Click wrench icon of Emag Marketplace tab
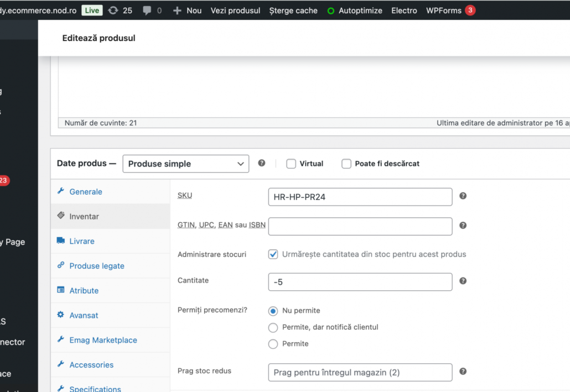This screenshot has width=570, height=392. (x=61, y=339)
